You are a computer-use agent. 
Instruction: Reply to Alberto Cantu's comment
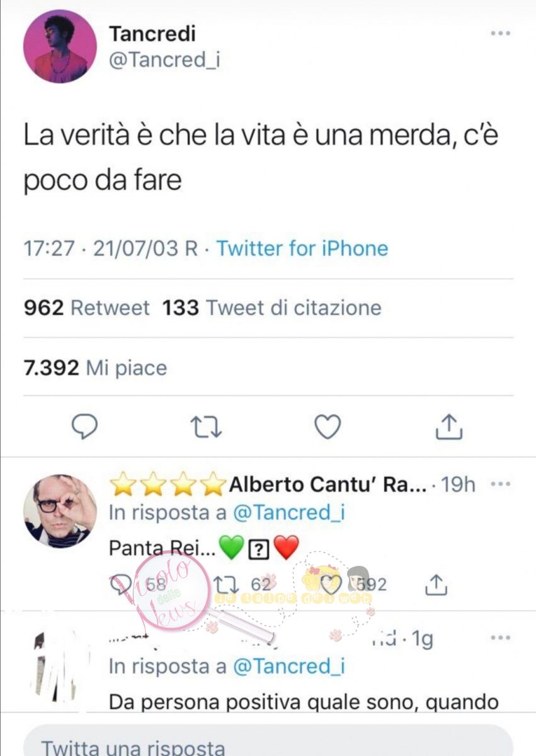120,585
